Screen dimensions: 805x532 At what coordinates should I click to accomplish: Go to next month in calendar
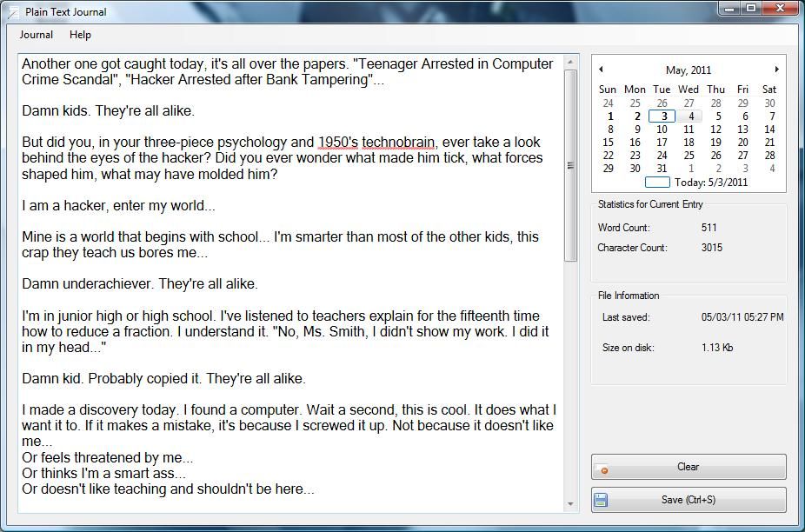point(777,69)
